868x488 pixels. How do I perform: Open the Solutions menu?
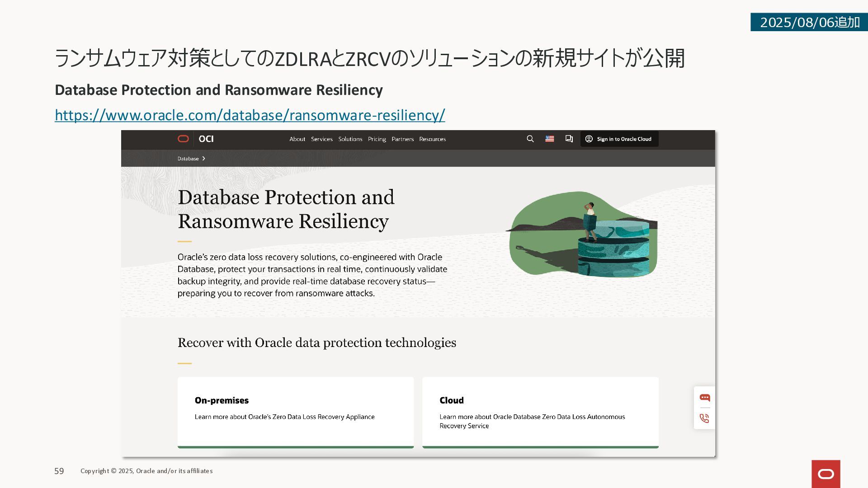tap(350, 139)
